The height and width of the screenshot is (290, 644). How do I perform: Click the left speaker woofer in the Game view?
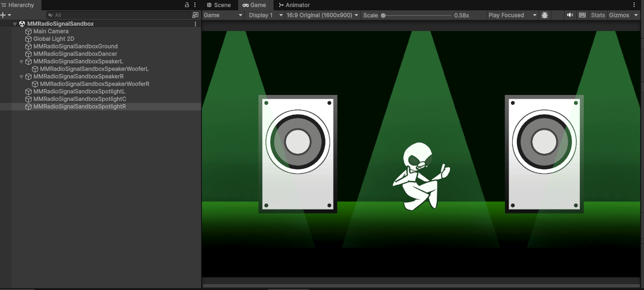point(298,142)
